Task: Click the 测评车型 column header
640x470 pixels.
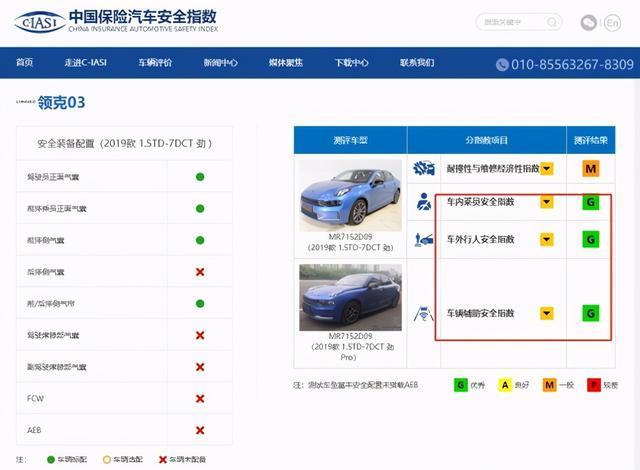Action: click(350, 140)
